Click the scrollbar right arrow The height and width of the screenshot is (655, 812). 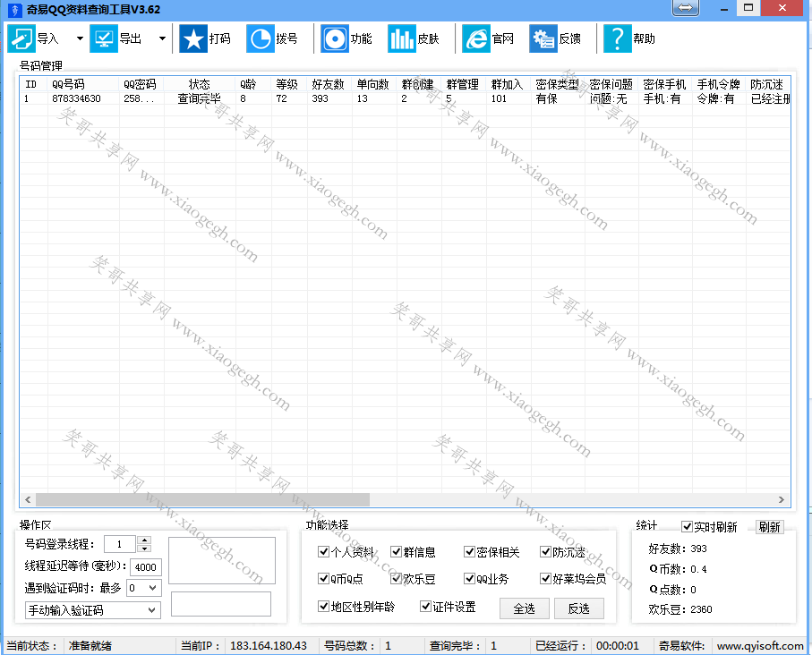click(x=782, y=499)
